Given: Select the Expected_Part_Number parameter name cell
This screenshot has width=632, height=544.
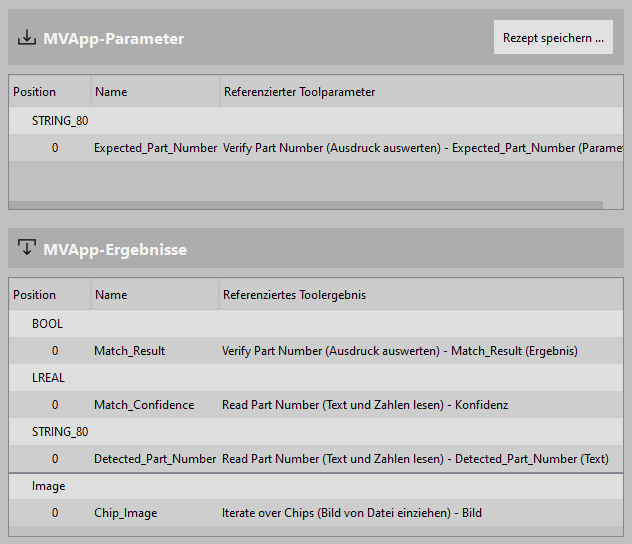Looking at the screenshot, I should click(155, 148).
